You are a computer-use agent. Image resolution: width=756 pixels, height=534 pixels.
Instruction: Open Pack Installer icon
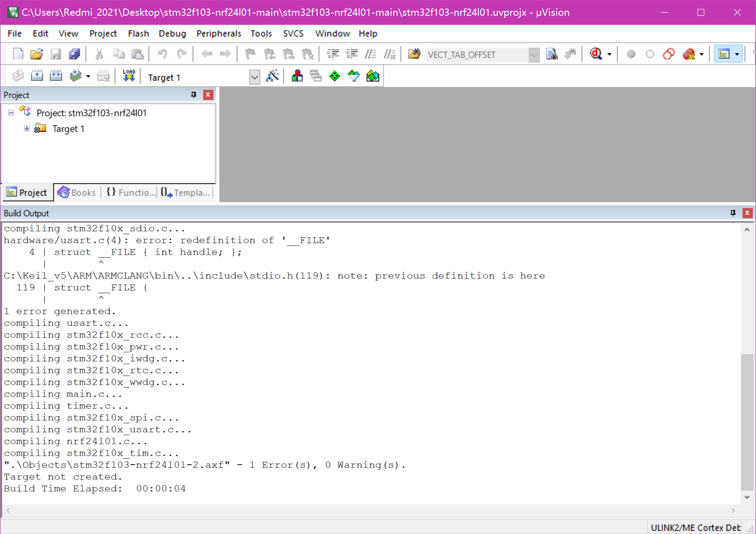373,76
